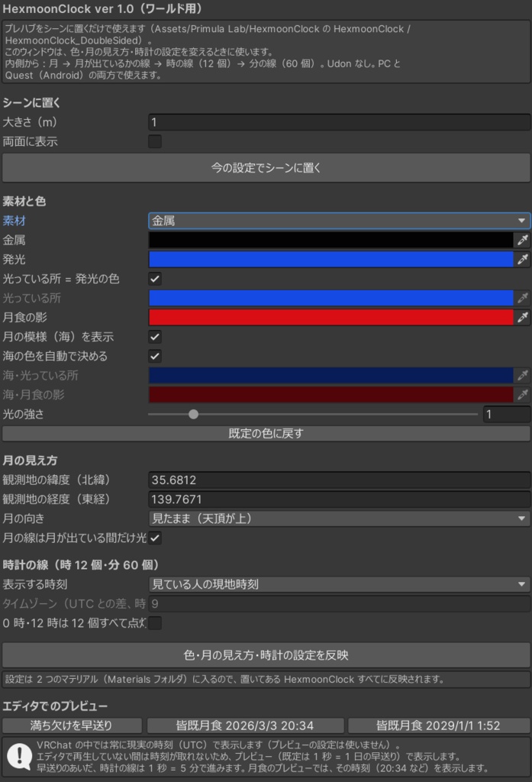Screen dimensions: 532x782
Task: Pick 月食の影 color with its eyedropper icon
Action: tap(522, 317)
